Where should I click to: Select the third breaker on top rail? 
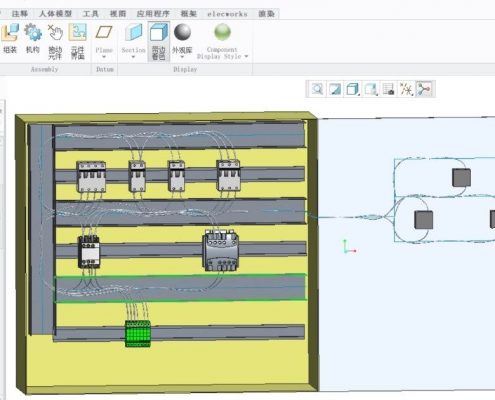[176, 176]
